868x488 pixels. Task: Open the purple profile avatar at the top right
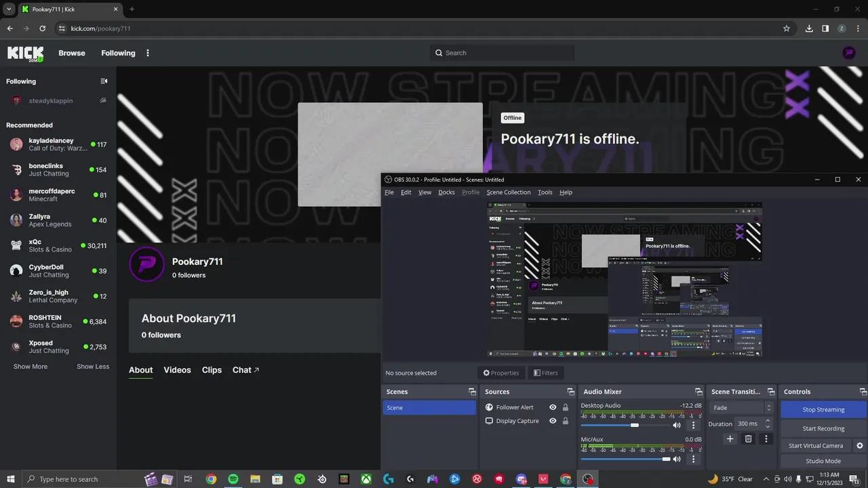tap(849, 53)
